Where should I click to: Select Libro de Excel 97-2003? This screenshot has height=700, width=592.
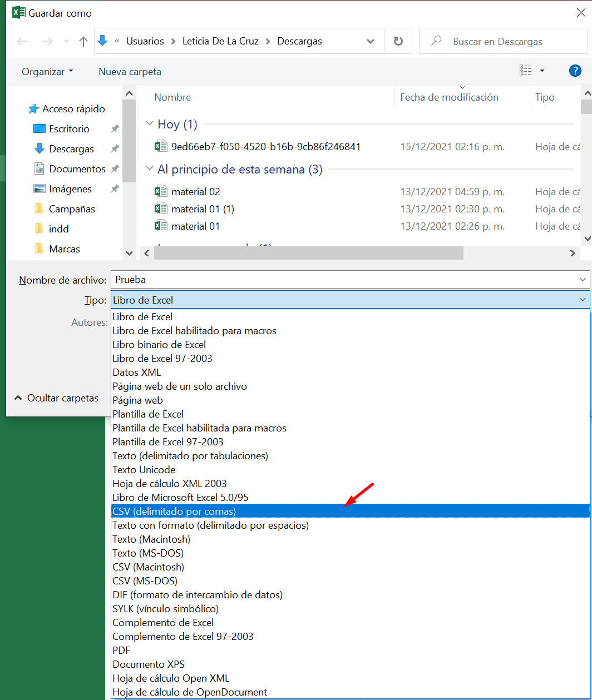pos(351,359)
